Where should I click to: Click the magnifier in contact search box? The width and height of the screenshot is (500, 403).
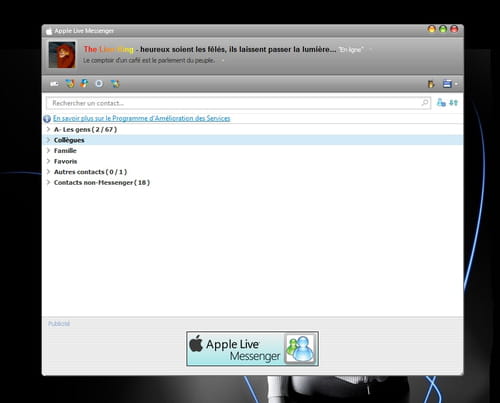[425, 103]
